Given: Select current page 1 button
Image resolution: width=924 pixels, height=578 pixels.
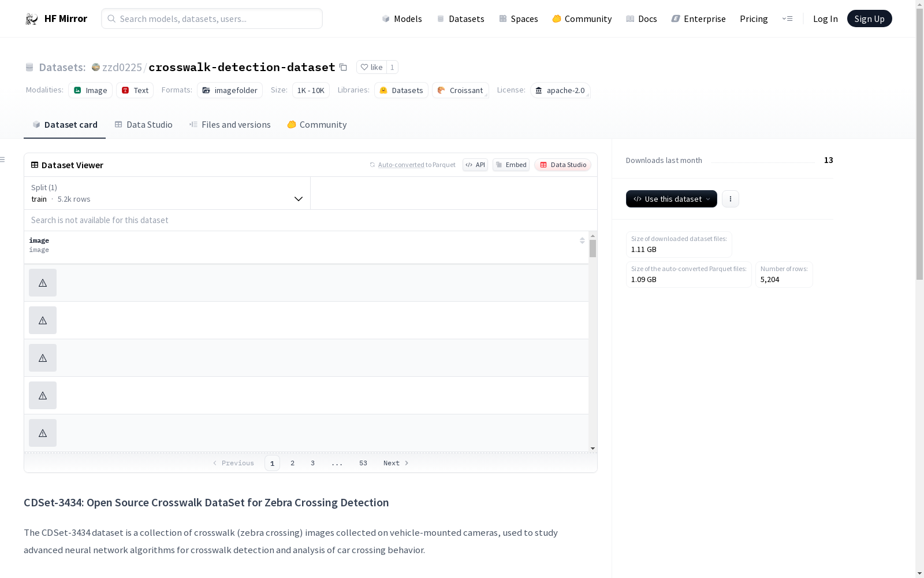Looking at the screenshot, I should (272, 463).
